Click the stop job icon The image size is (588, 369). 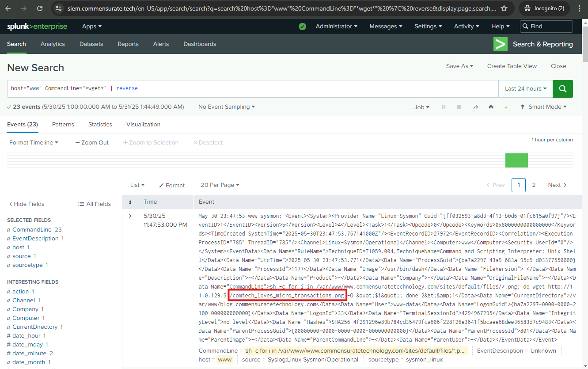coord(459,107)
